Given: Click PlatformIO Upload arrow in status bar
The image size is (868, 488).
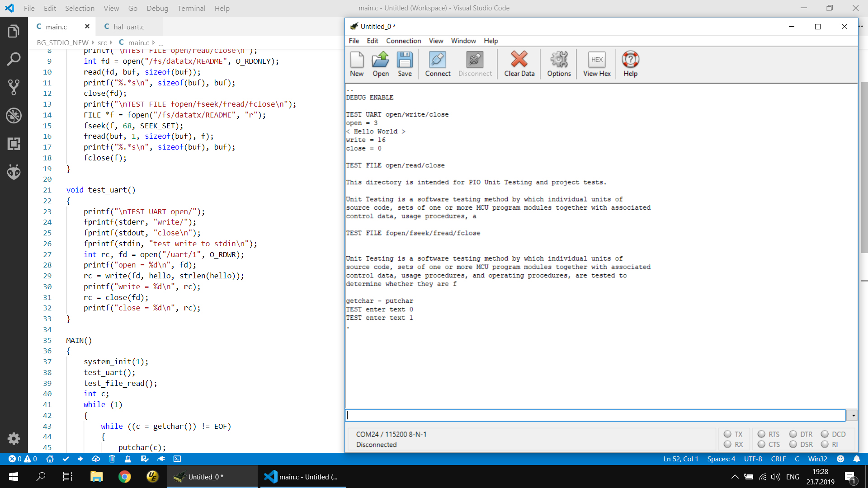Looking at the screenshot, I should (80, 459).
